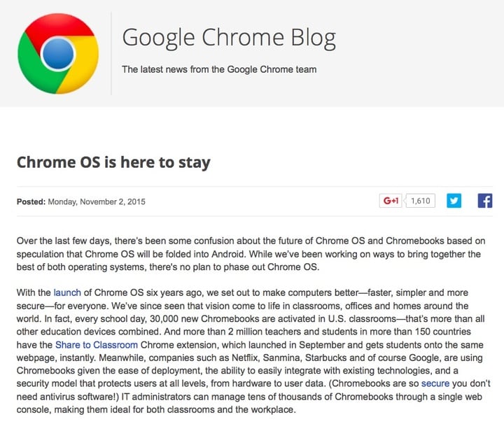Open the Google Chrome Blog title
Image resolution: width=504 pixels, height=424 pixels.
tap(228, 38)
